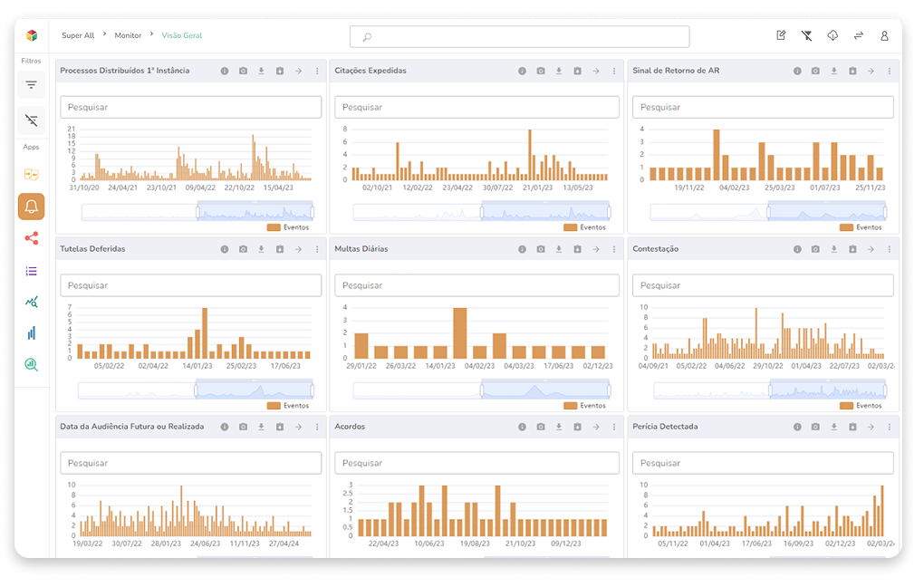This screenshot has width=924, height=587.
Task: Open more options for Contestação panel
Action: [x=890, y=249]
